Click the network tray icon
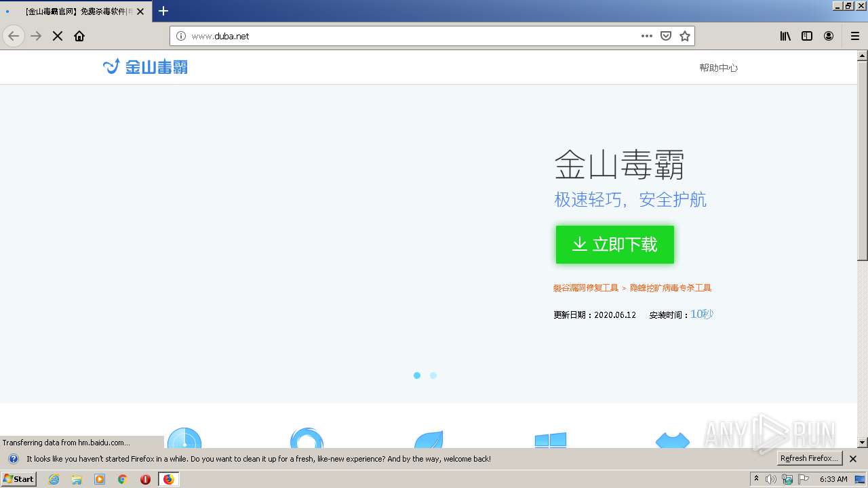 click(x=787, y=479)
